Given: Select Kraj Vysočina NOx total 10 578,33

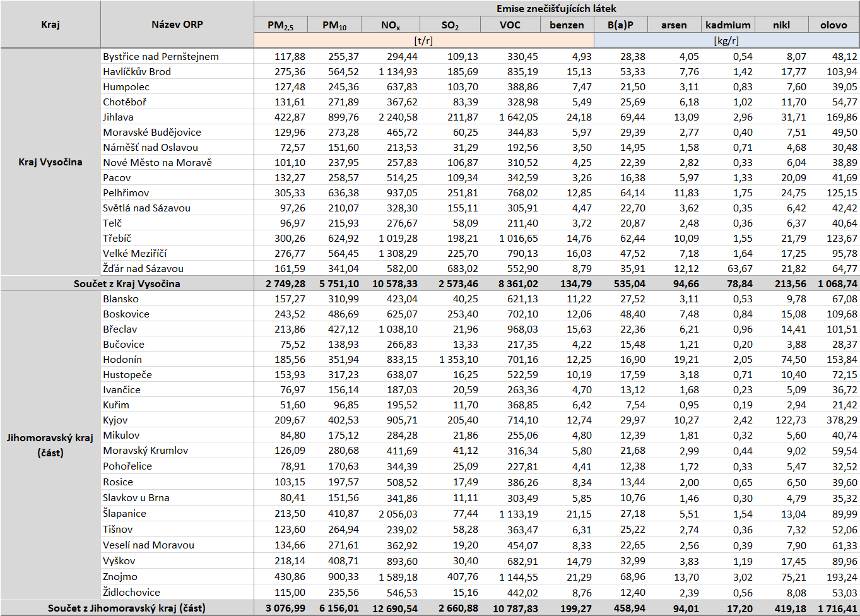Looking at the screenshot, I should click(395, 283).
